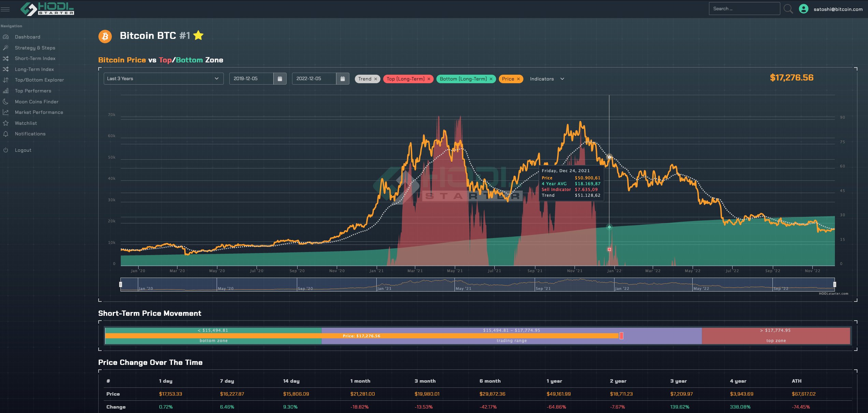Click the 6 month change -42.17%
Viewport: 868px width, 413px height.
(x=488, y=407)
